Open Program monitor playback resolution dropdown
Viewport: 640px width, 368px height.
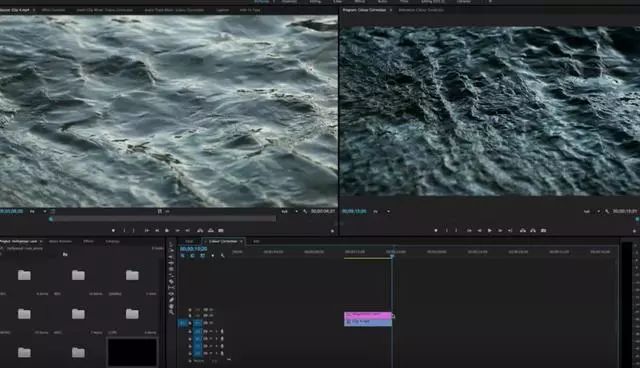click(591, 211)
